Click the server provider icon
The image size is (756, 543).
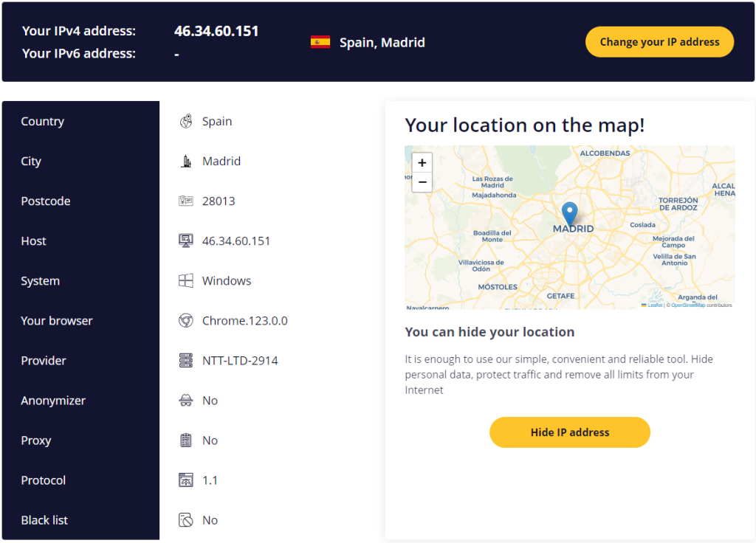pyautogui.click(x=186, y=360)
